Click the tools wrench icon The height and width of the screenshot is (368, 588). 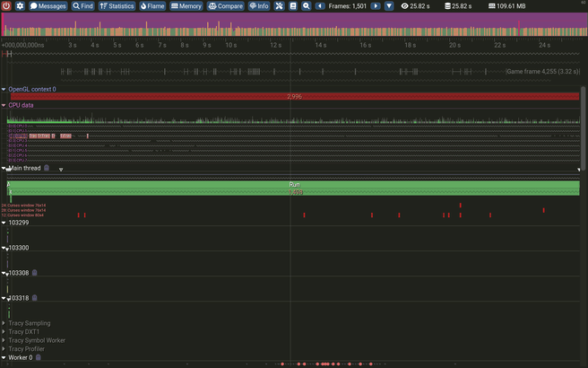(x=279, y=6)
